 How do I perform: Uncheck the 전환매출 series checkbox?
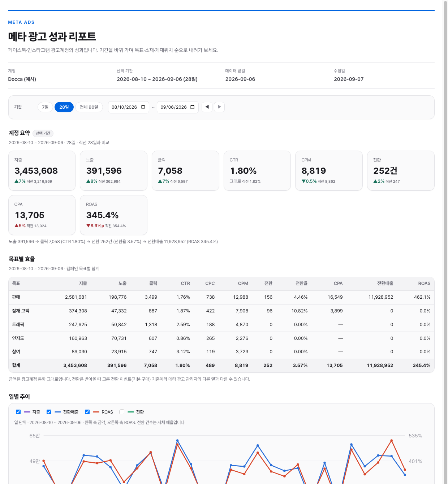point(49,412)
